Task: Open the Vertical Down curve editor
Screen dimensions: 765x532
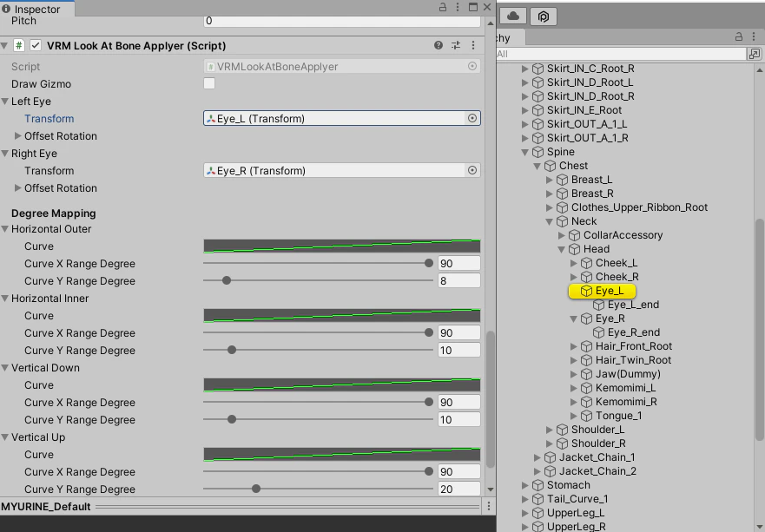Action: [x=342, y=385]
